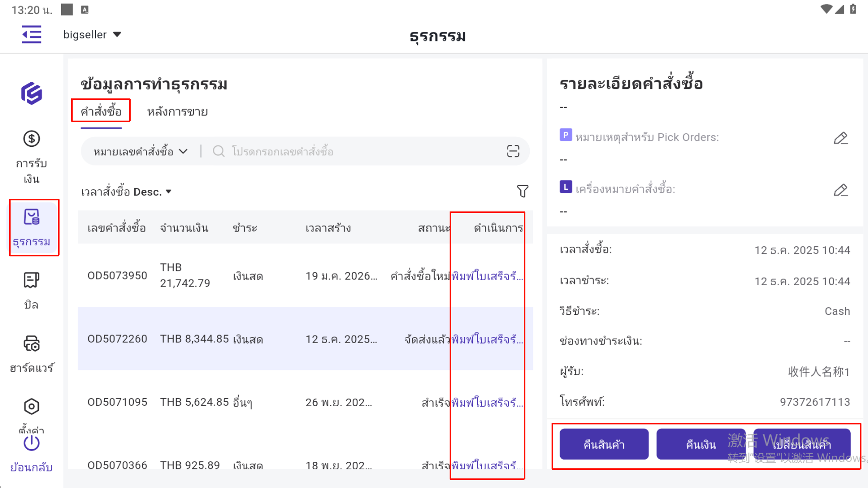Expand the bigseller store dropdown
868x488 pixels.
coord(92,35)
